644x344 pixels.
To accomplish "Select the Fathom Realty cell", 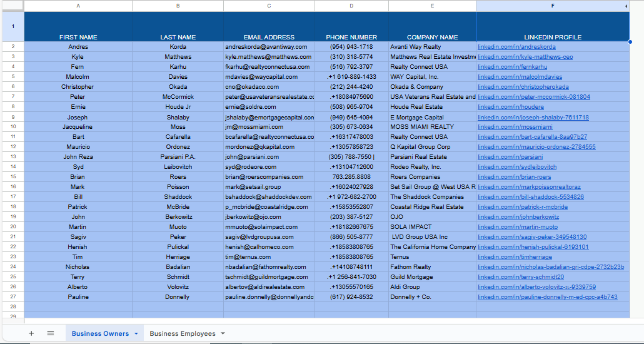I will (433, 267).
